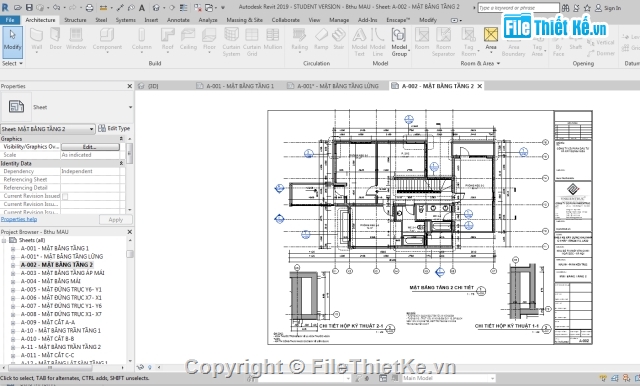Activate the Door tool

56,40
